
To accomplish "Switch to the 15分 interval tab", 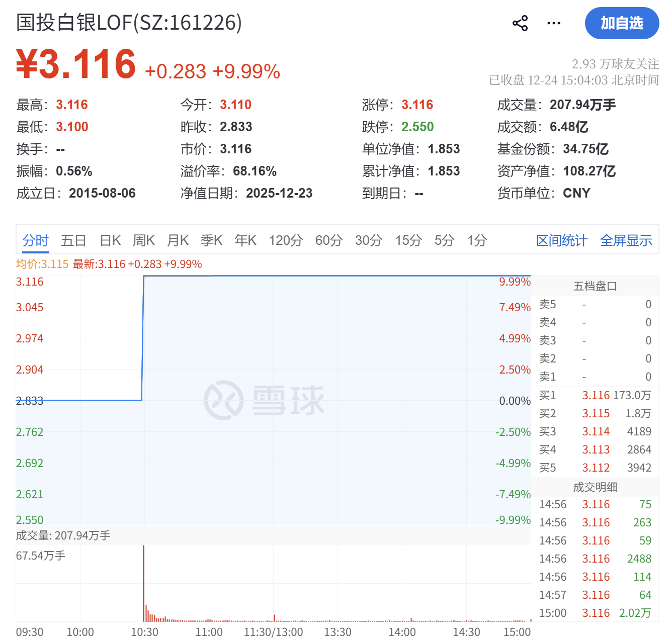I will pyautogui.click(x=408, y=240).
